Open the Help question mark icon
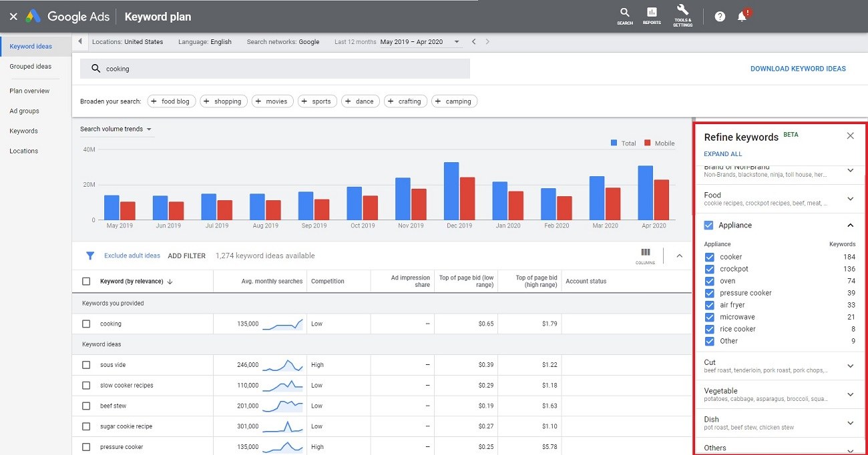Image resolution: width=868 pixels, height=455 pixels. [720, 17]
